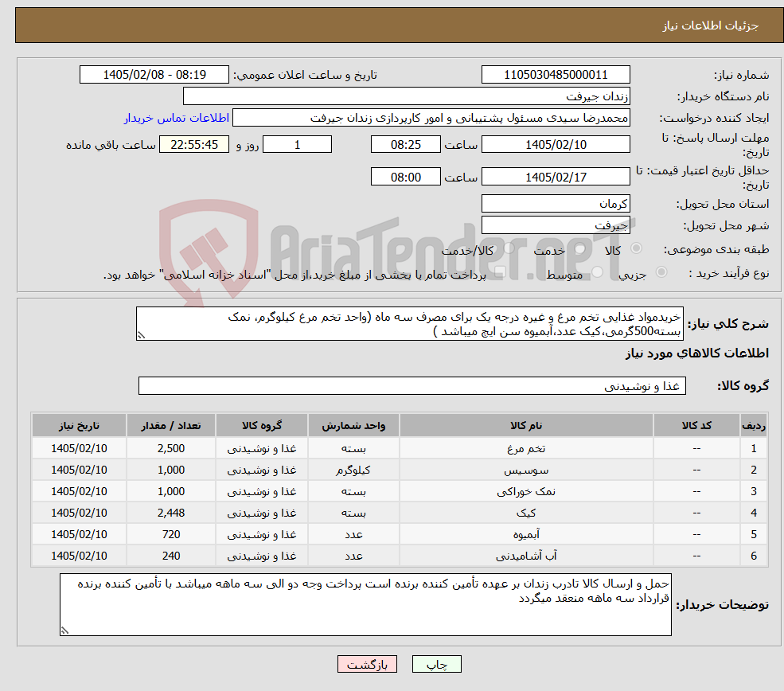Click the آب آشامیدنی item name cell
Screen dimensions: 784x691
click(526, 556)
